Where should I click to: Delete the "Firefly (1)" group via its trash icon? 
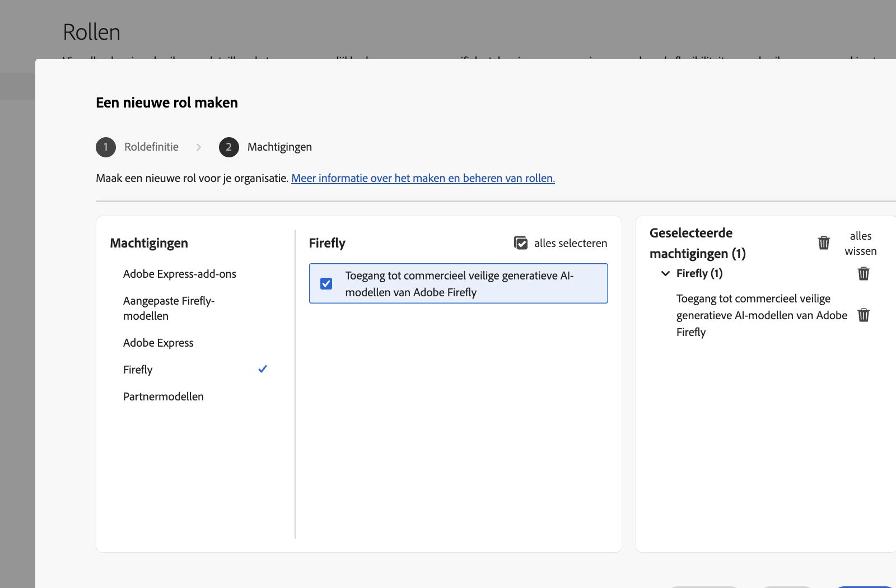(x=864, y=274)
